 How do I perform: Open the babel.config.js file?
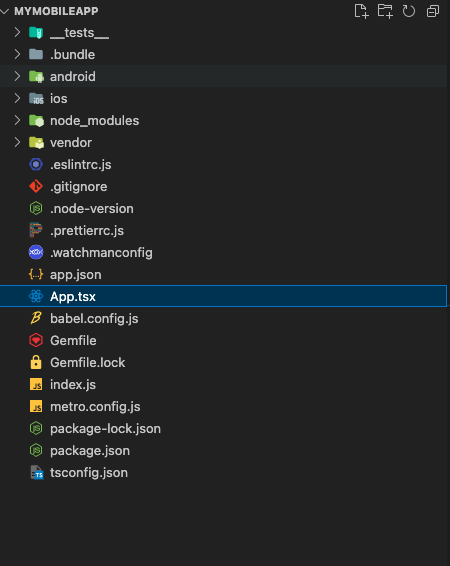click(94, 319)
